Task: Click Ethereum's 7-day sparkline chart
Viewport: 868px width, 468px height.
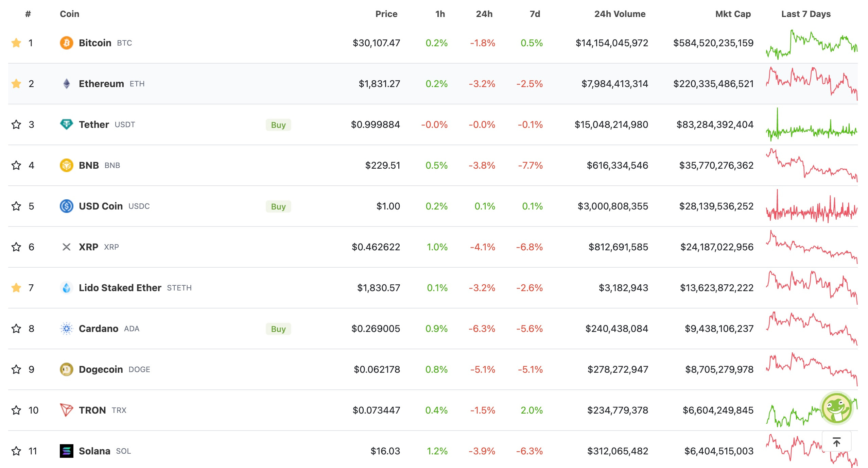Action: click(812, 84)
